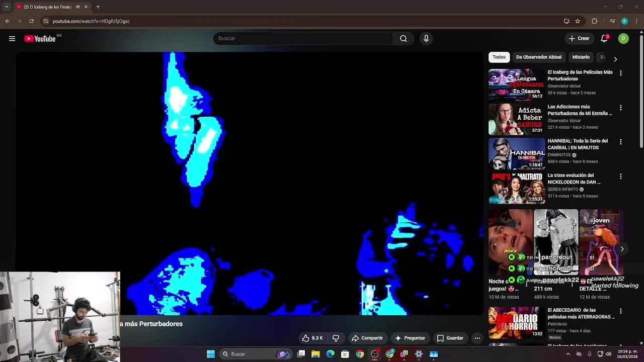Focus the YouTube Buscar search field

303,39
